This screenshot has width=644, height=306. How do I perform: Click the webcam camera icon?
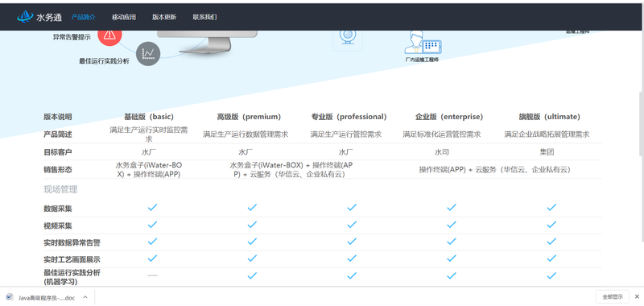(x=348, y=38)
